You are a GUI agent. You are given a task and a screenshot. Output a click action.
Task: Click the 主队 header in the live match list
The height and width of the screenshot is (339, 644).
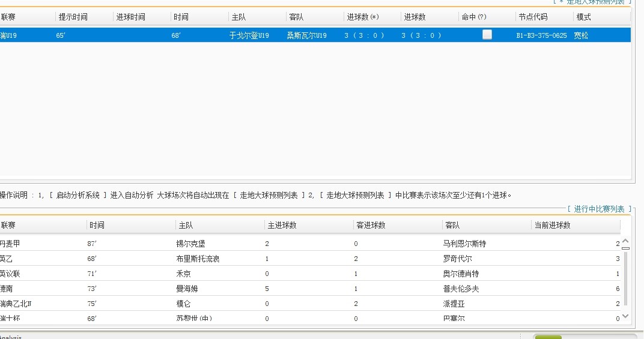[x=186, y=225]
